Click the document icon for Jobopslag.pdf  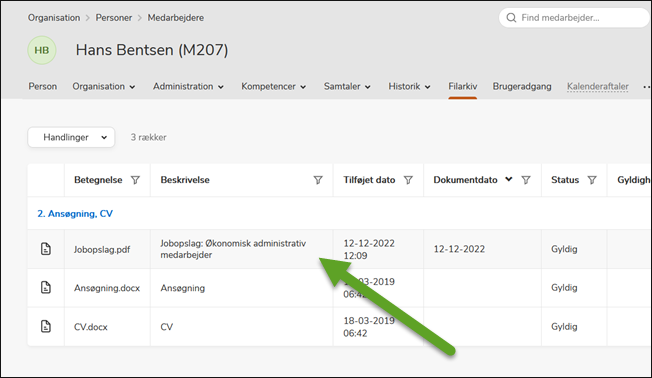tap(46, 249)
